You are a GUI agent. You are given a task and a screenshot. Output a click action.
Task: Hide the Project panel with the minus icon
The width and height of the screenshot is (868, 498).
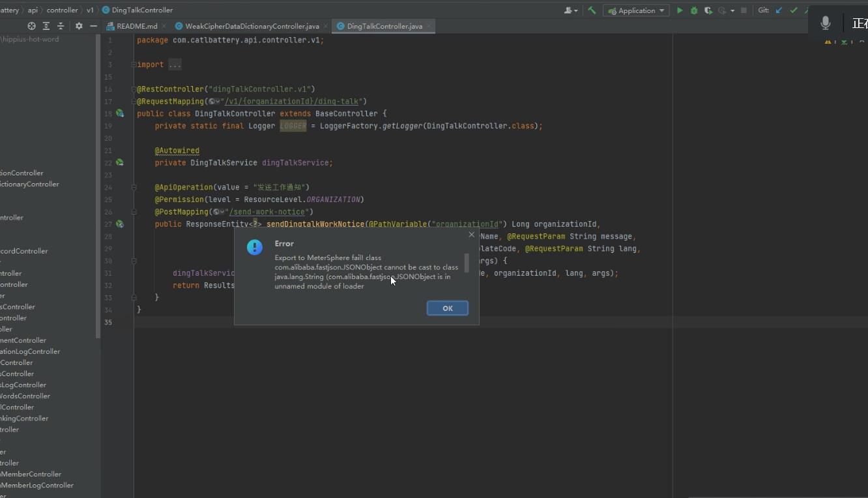[x=94, y=25]
